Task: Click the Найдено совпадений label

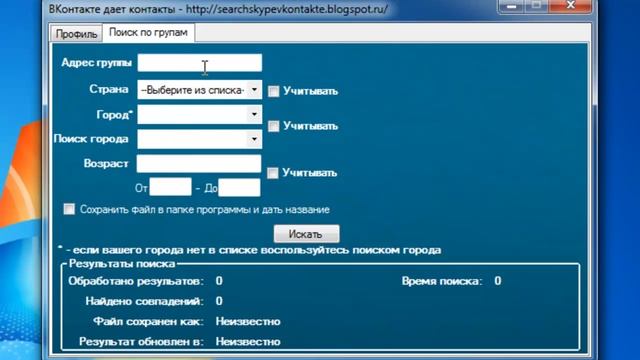Action: point(144,301)
